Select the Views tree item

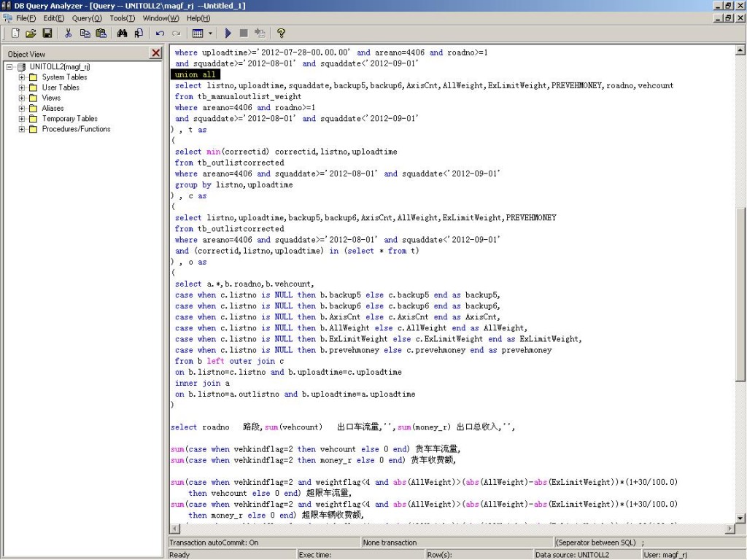pos(51,98)
